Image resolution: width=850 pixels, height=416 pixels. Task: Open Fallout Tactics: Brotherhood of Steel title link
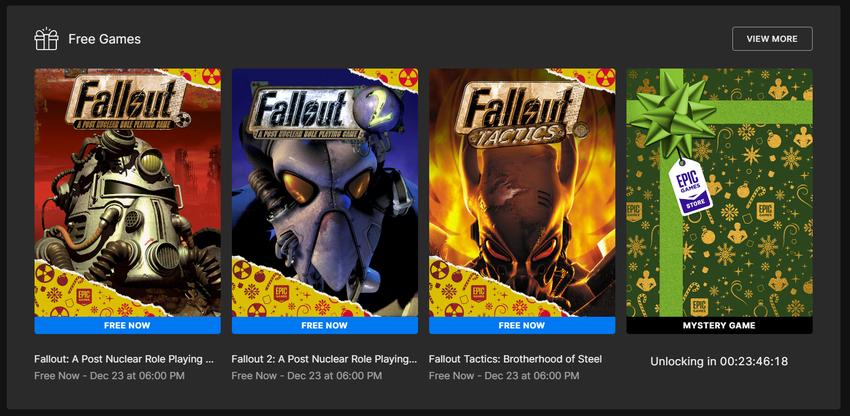tap(514, 358)
